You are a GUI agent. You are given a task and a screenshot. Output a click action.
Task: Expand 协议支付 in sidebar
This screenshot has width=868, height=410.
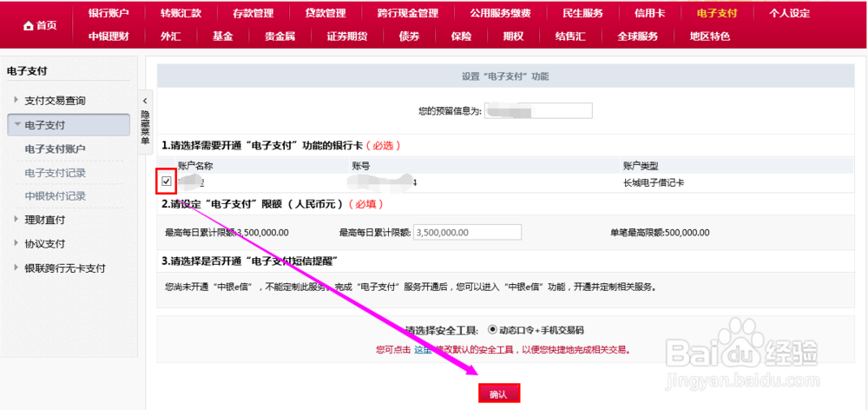(x=45, y=244)
